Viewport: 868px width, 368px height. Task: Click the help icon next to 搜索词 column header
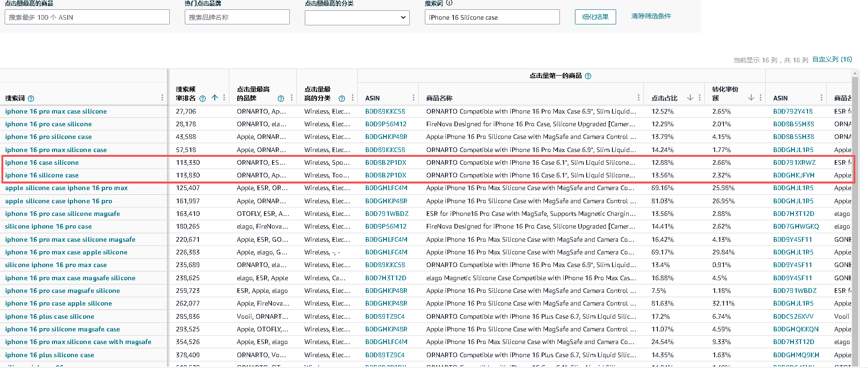[31, 99]
